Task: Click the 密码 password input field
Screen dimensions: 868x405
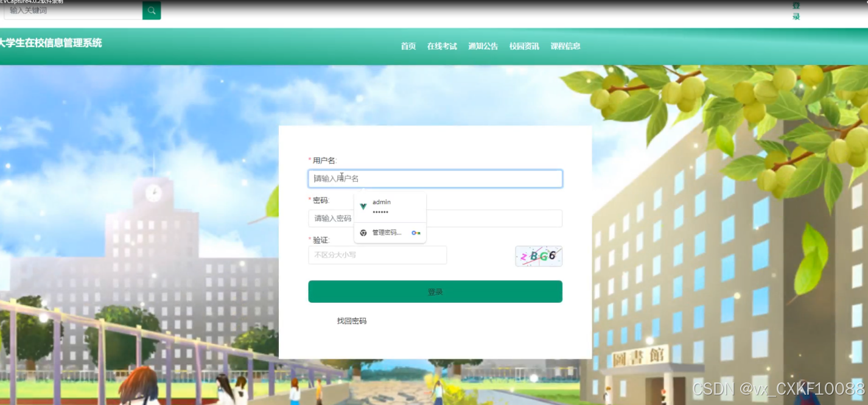Action: coord(435,219)
